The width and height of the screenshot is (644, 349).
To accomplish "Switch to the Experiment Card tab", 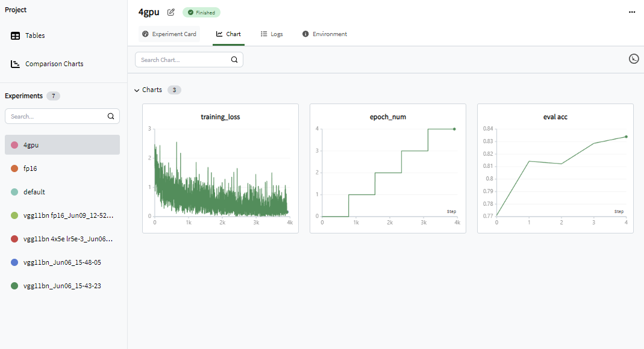I will click(x=169, y=34).
